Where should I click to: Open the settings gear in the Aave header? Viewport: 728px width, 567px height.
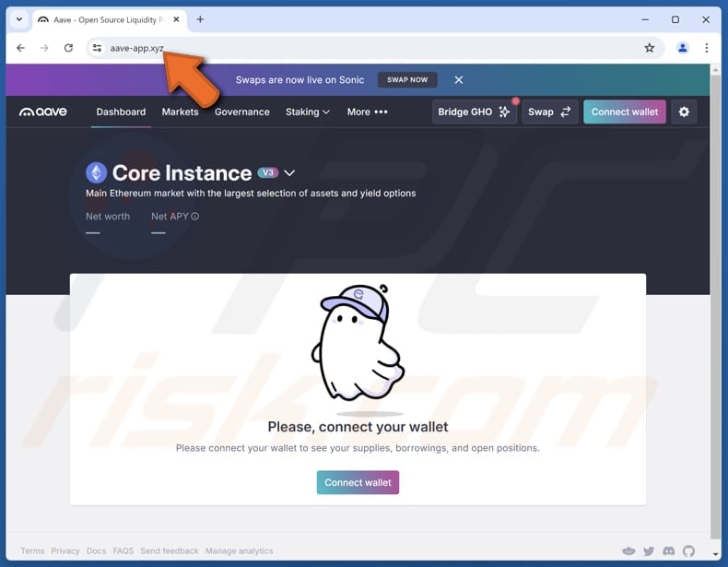pyautogui.click(x=684, y=112)
